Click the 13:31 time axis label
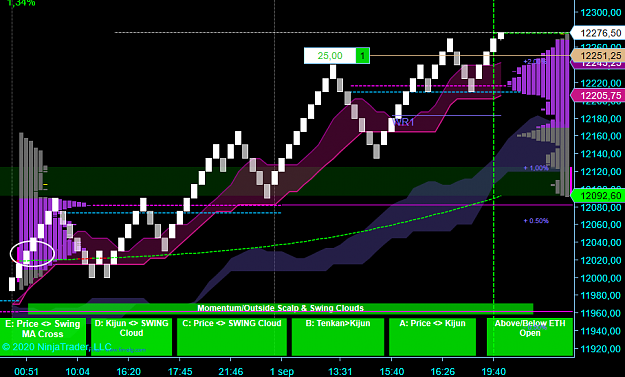This screenshot has height=377, width=625. click(340, 372)
